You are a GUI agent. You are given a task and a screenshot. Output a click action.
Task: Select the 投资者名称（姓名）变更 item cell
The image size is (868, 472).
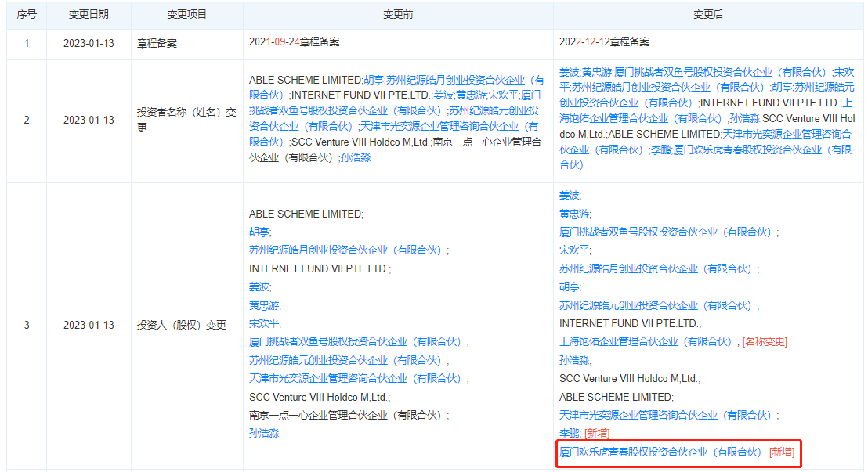187,120
